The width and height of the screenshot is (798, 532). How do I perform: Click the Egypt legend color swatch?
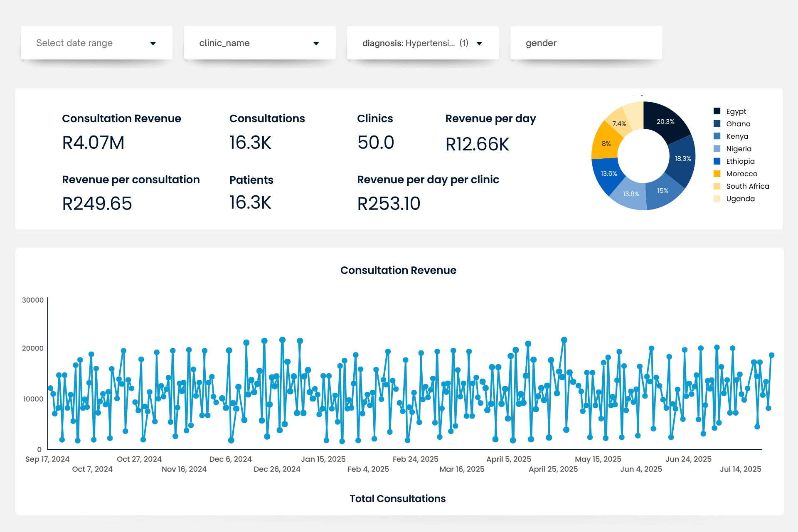(717, 111)
